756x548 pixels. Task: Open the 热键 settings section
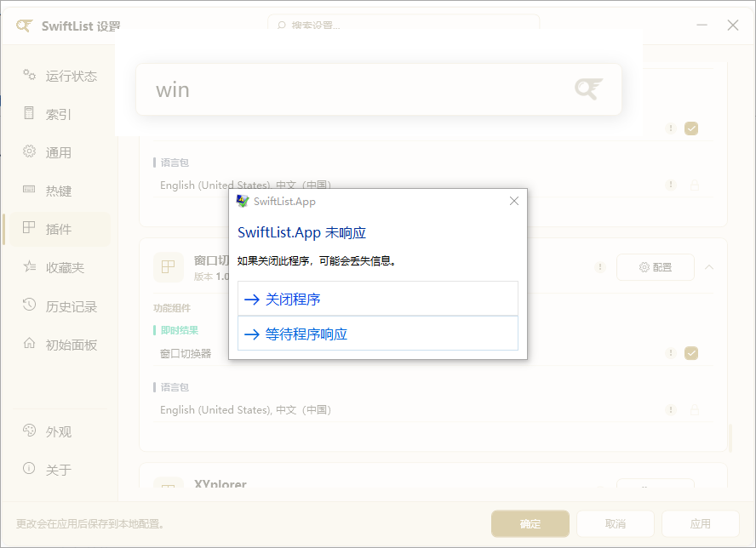[60, 191]
